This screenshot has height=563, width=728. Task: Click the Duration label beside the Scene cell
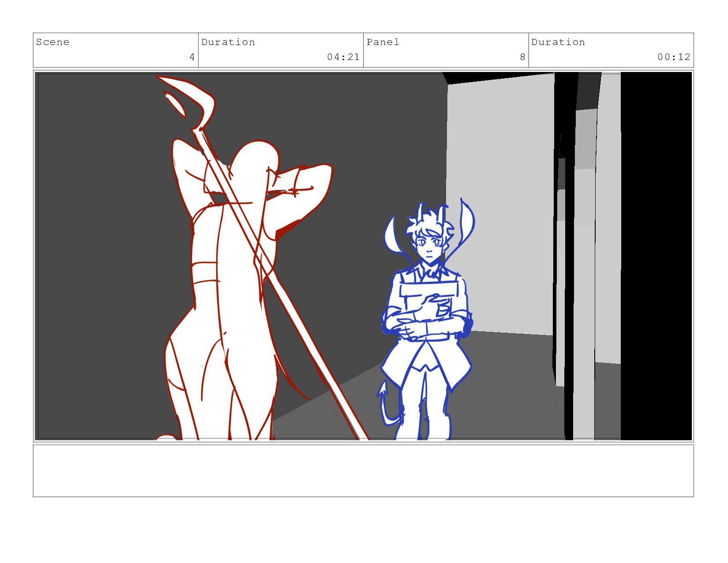pyautogui.click(x=228, y=42)
